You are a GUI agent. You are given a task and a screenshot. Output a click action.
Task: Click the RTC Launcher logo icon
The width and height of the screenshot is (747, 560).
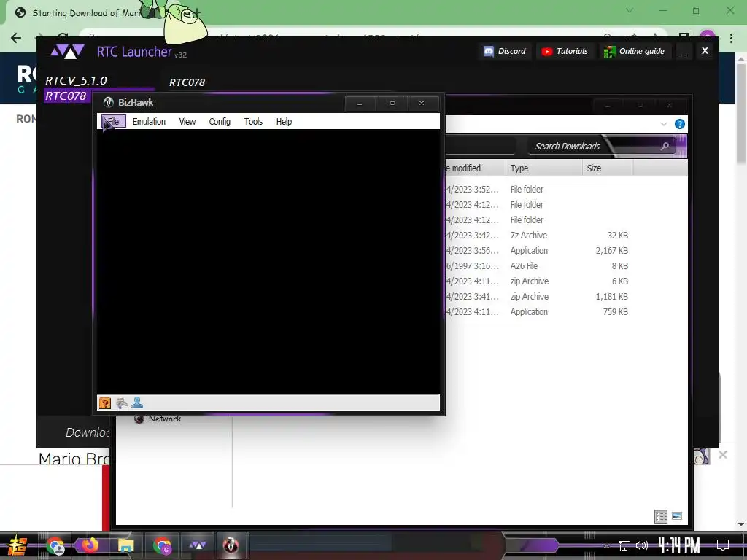68,52
